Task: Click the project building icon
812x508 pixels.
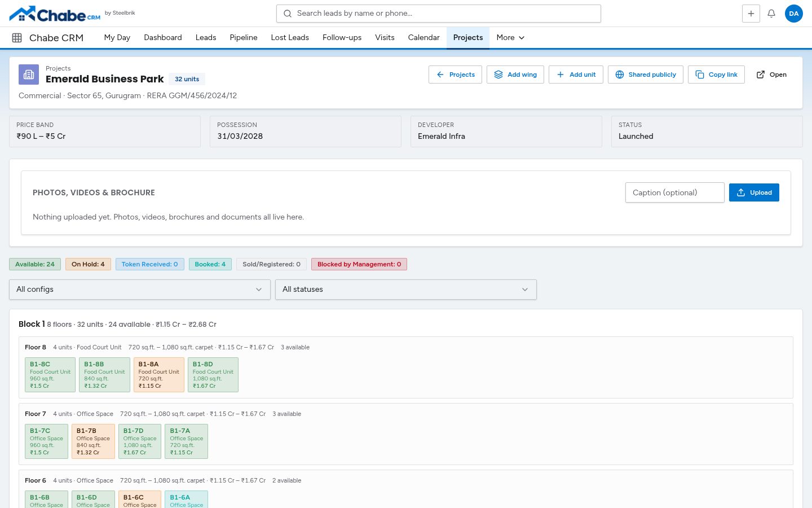Action: point(29,75)
